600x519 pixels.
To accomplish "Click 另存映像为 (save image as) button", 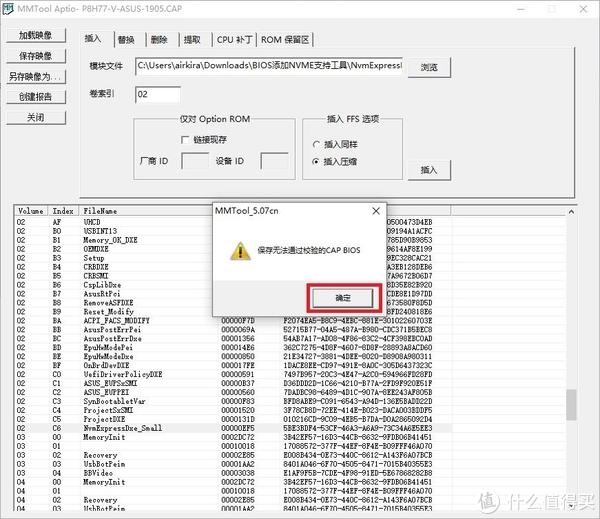I will (36, 77).
